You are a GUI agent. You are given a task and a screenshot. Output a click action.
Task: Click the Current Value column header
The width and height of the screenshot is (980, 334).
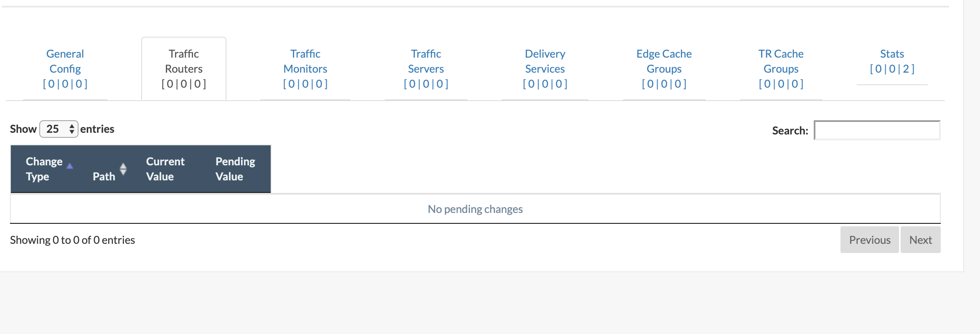pyautogui.click(x=165, y=169)
